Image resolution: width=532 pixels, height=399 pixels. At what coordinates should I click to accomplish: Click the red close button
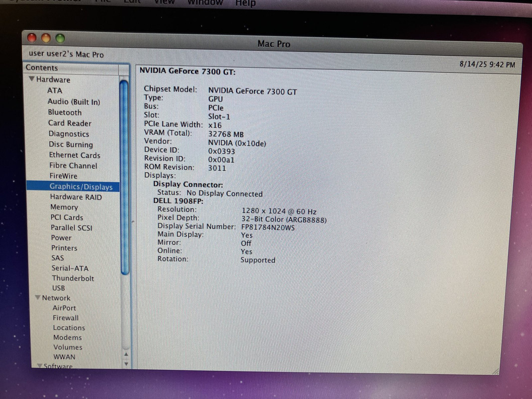coord(31,38)
